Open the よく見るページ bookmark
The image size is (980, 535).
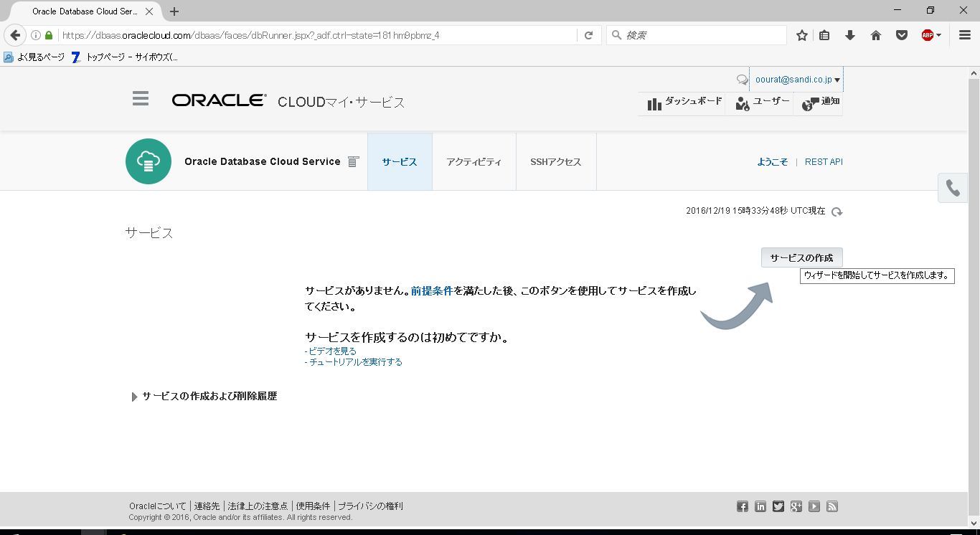(34, 57)
